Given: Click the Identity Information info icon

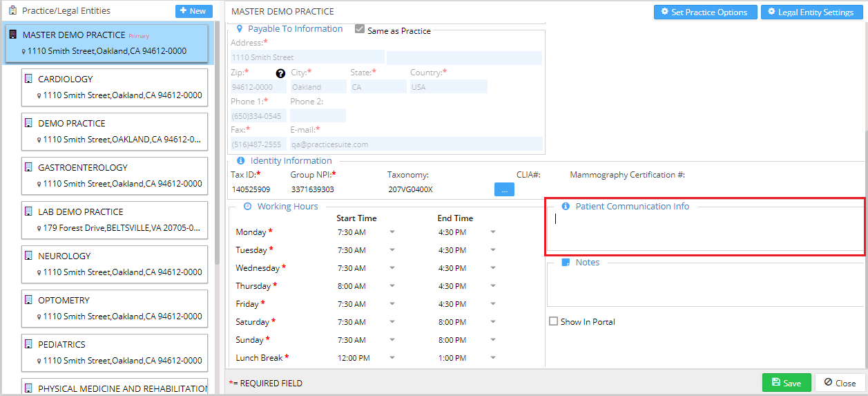Looking at the screenshot, I should [240, 161].
